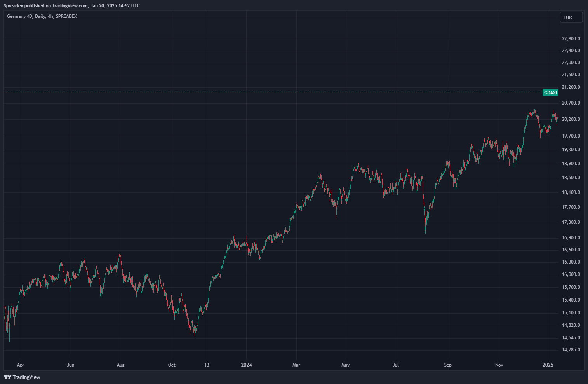Click the Mar time axis label

pos(296,365)
